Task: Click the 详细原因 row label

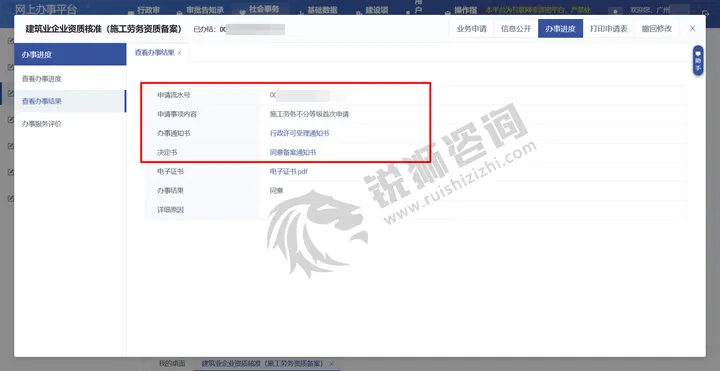Action: tap(170, 209)
